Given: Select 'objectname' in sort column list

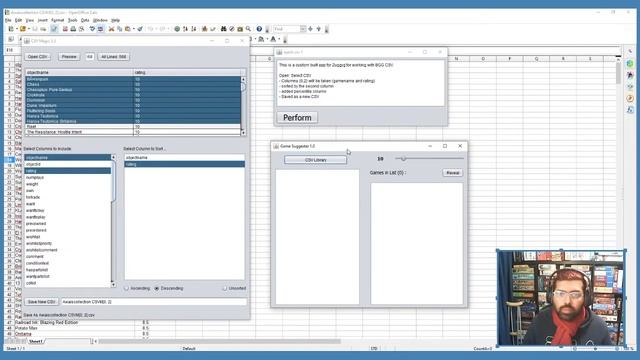Looking at the screenshot, I should [x=184, y=158].
